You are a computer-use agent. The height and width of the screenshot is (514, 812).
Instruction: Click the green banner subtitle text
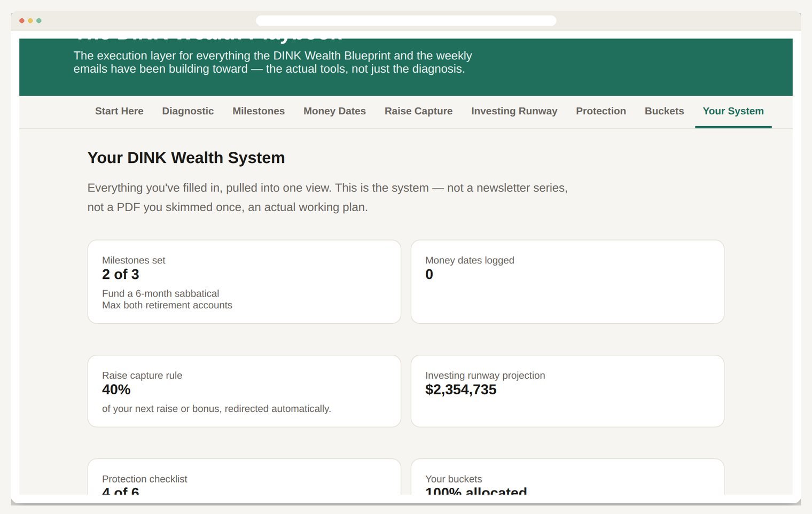(x=272, y=63)
